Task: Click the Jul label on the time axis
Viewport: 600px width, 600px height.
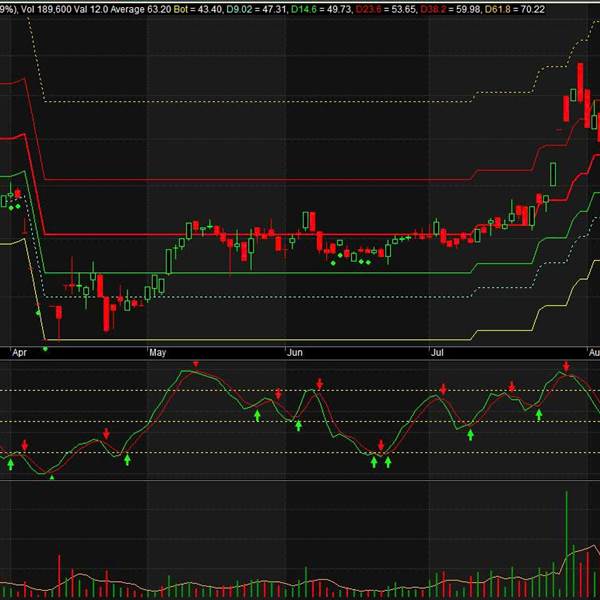Action: point(437,352)
